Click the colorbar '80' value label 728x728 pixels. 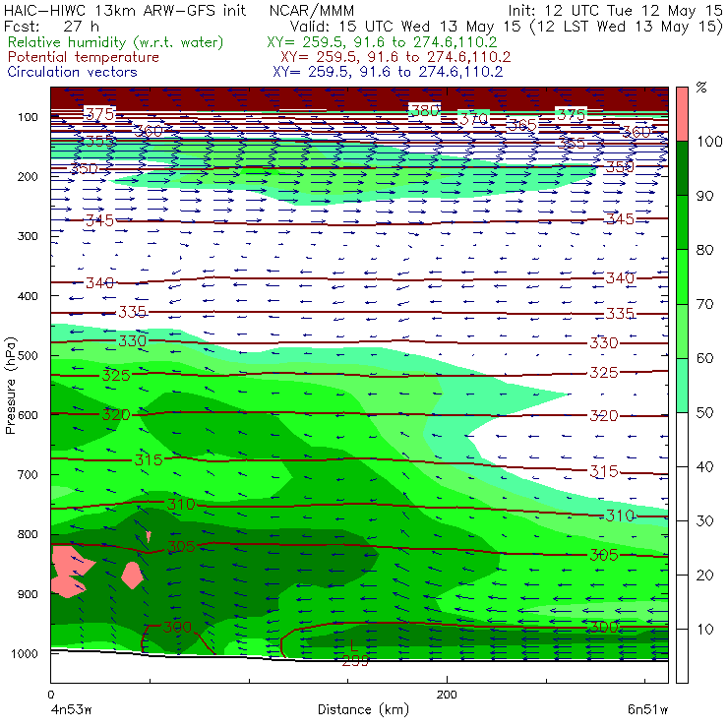[704, 250]
